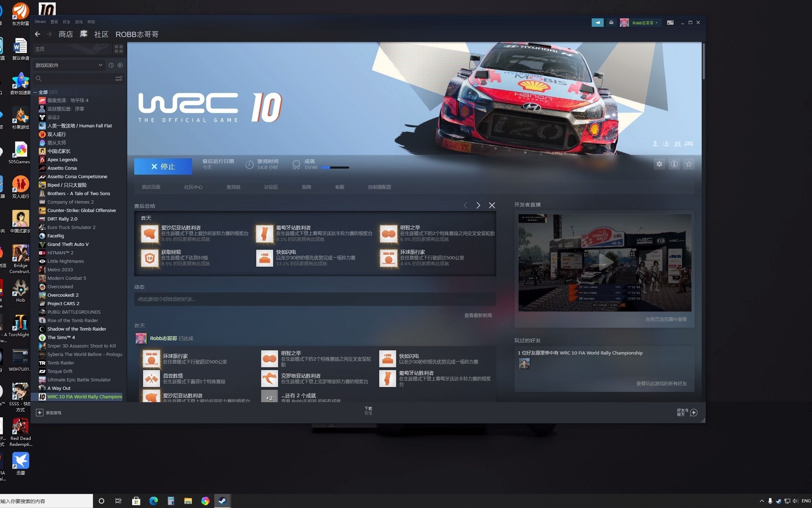Click the Robb志哥哥 activity name link
Image resolution: width=812 pixels, height=508 pixels.
[x=164, y=338]
